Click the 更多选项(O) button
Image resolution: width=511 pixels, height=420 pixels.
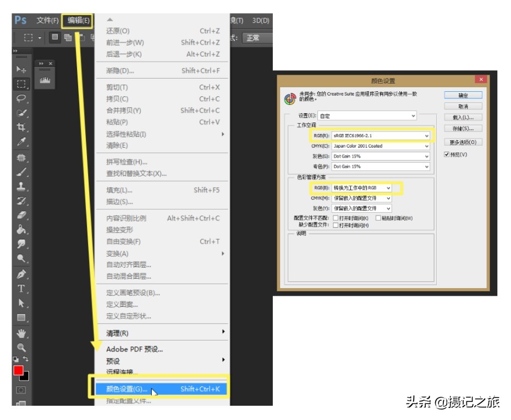pyautogui.click(x=464, y=142)
